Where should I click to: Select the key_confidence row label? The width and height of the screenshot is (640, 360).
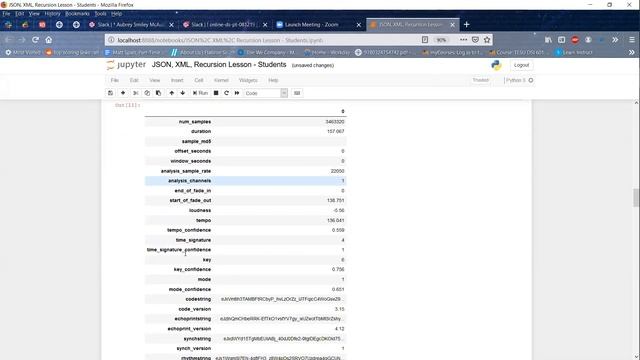(192, 269)
